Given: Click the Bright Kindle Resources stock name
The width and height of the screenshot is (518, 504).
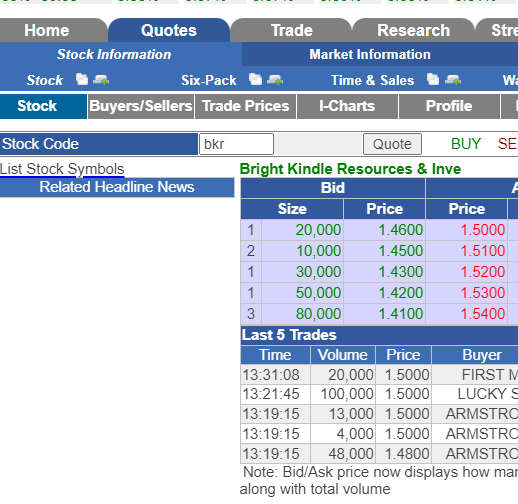Looking at the screenshot, I should tap(350, 169).
